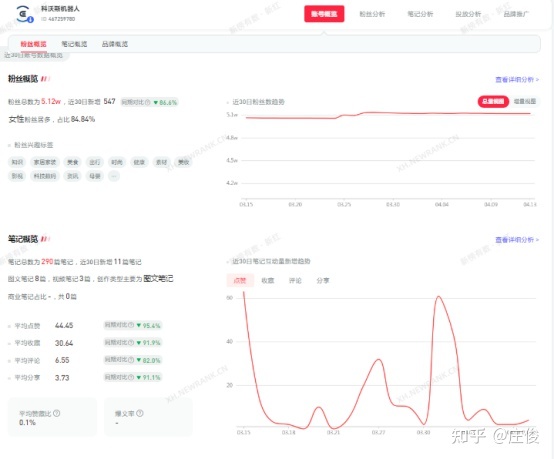Viewport: 554px width, 459px height.
Task: Click the 科沃斯机器人 account avatar logo
Action: [23, 14]
